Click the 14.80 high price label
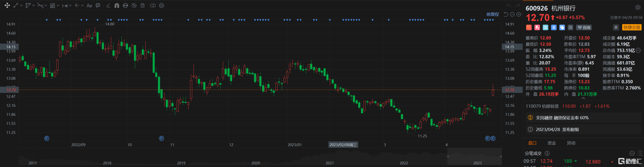 (x=109, y=24)
